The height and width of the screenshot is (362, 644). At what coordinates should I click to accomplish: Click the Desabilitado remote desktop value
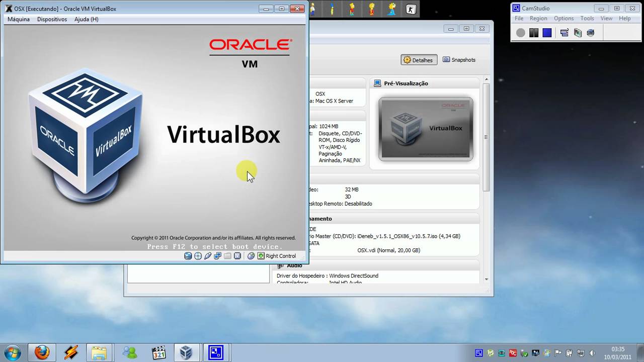coord(358,204)
